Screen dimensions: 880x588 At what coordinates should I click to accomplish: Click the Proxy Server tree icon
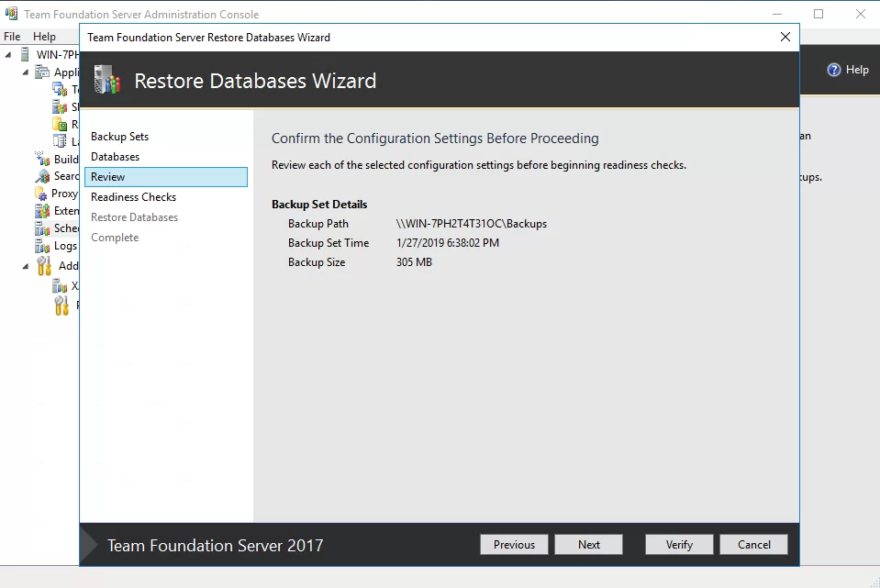[42, 194]
